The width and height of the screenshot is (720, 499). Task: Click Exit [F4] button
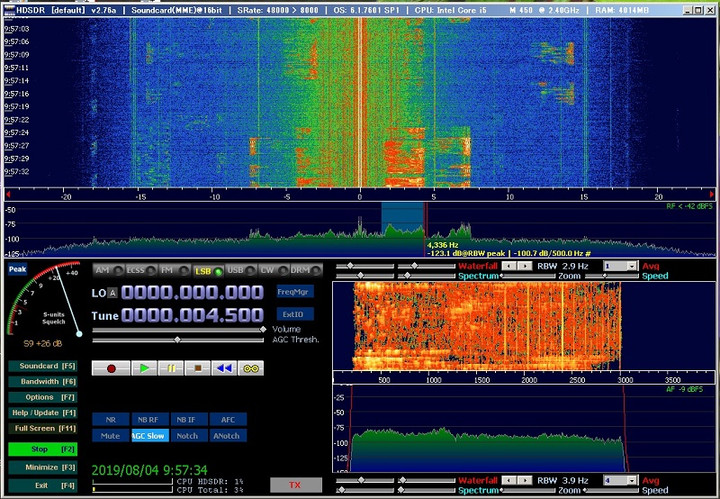(43, 485)
